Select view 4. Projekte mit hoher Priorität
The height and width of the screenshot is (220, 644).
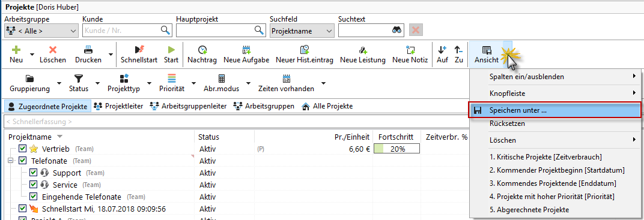tap(555, 197)
